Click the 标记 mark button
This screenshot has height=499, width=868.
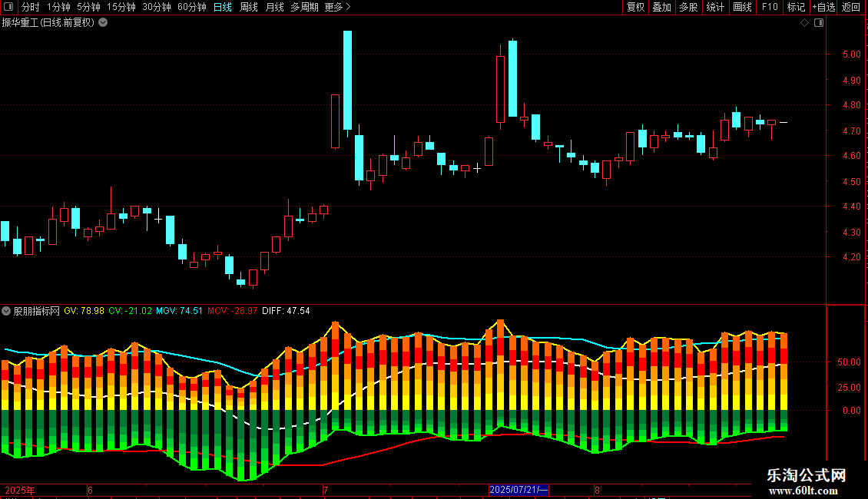796,7
